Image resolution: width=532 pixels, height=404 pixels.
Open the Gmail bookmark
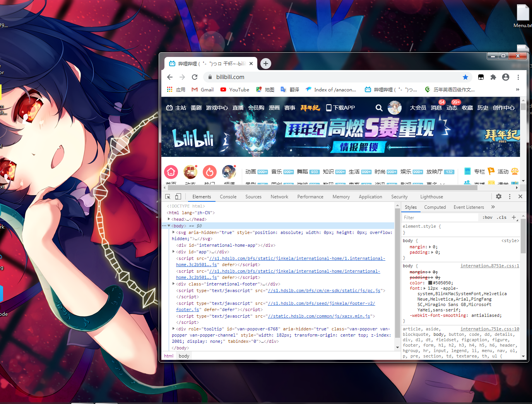pos(203,89)
